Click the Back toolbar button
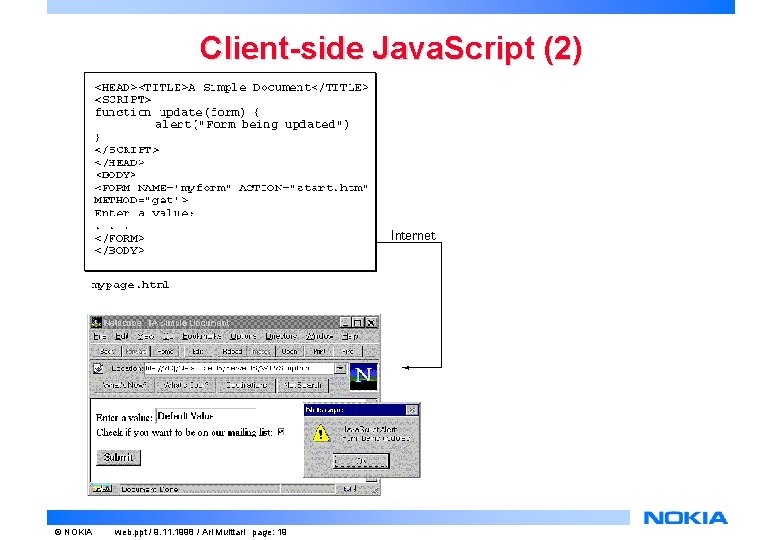 click(x=107, y=351)
